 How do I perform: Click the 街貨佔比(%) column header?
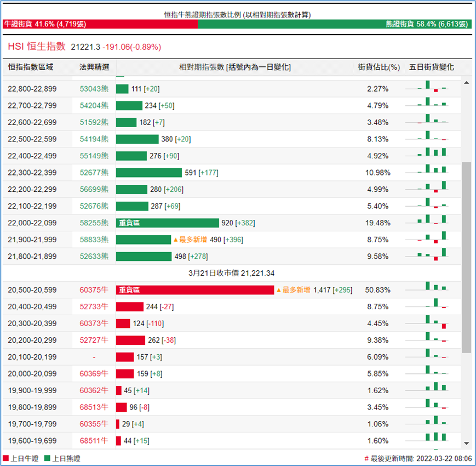point(378,67)
